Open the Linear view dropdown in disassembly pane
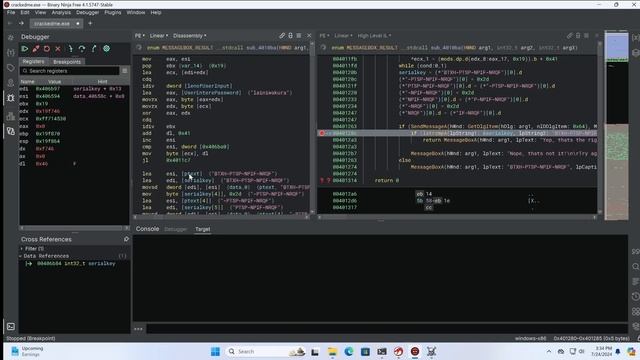Viewport: 640px width, 360px height. 158,36
